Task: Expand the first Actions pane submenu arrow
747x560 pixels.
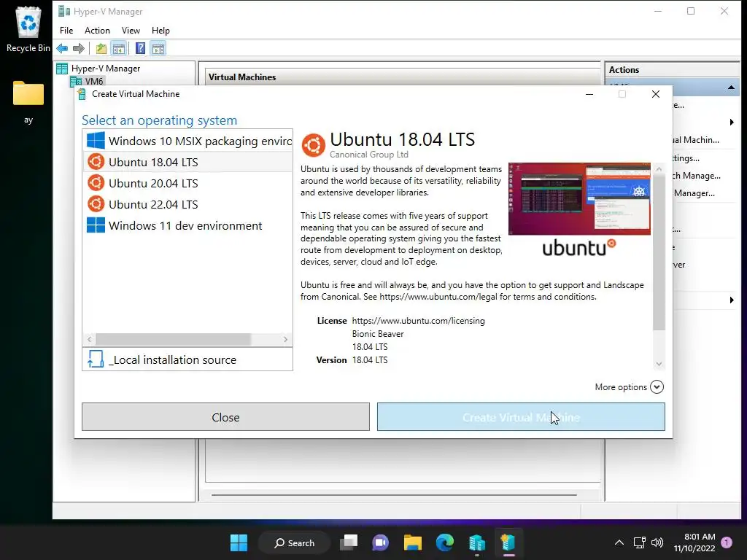Action: (731, 122)
